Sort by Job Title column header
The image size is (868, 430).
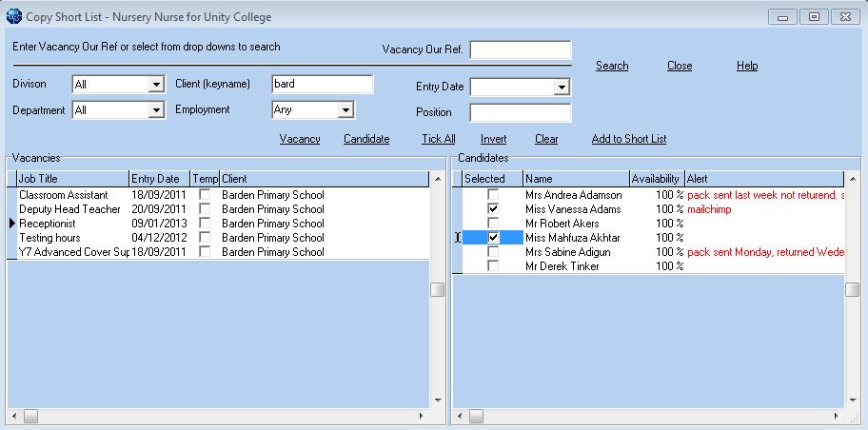[x=73, y=179]
